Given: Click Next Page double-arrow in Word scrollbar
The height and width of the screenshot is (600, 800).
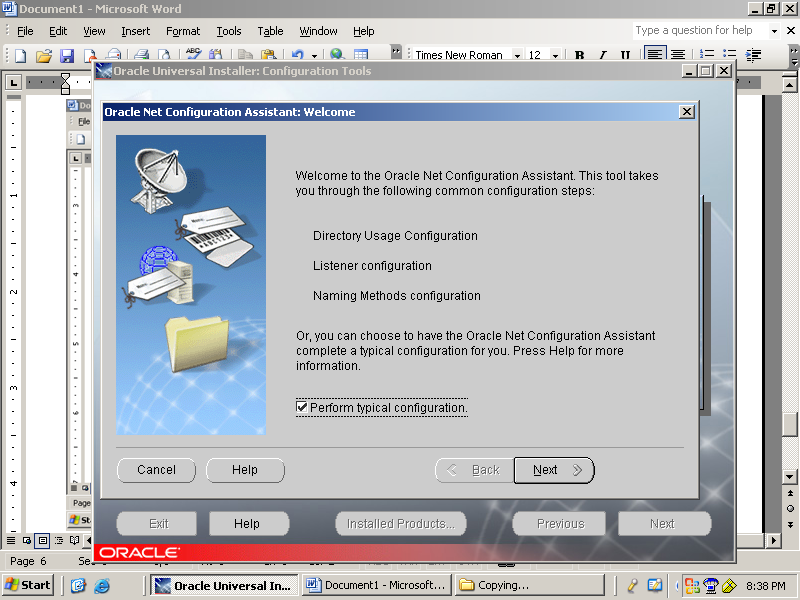Looking at the screenshot, I should pyautogui.click(x=790, y=524).
